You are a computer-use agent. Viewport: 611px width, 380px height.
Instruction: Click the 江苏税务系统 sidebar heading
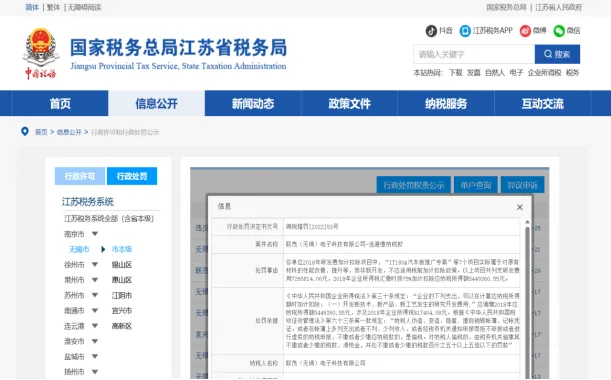(88, 201)
